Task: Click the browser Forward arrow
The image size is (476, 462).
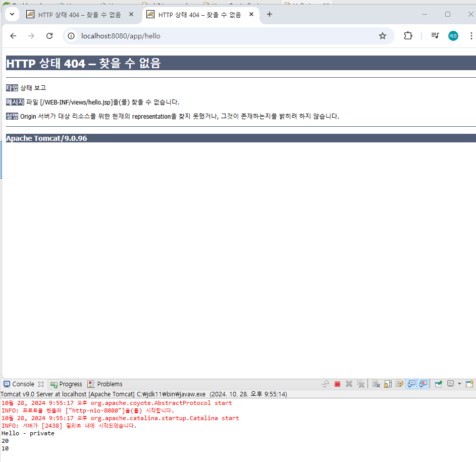Action: (x=31, y=36)
